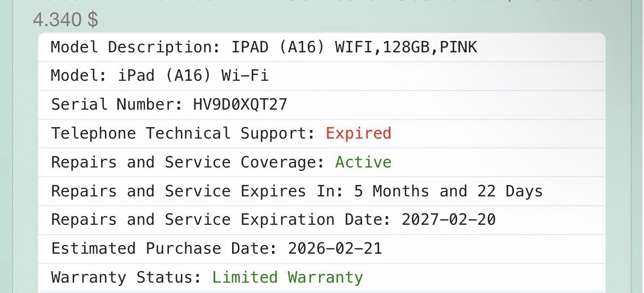
Task: Click the Repairs and Service Expiration Date label
Action: click(x=221, y=219)
